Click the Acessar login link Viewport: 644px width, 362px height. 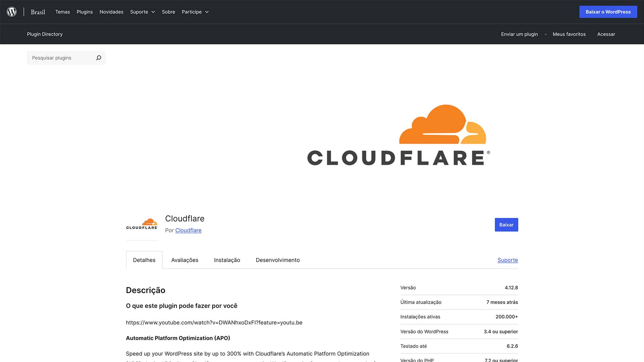(606, 34)
